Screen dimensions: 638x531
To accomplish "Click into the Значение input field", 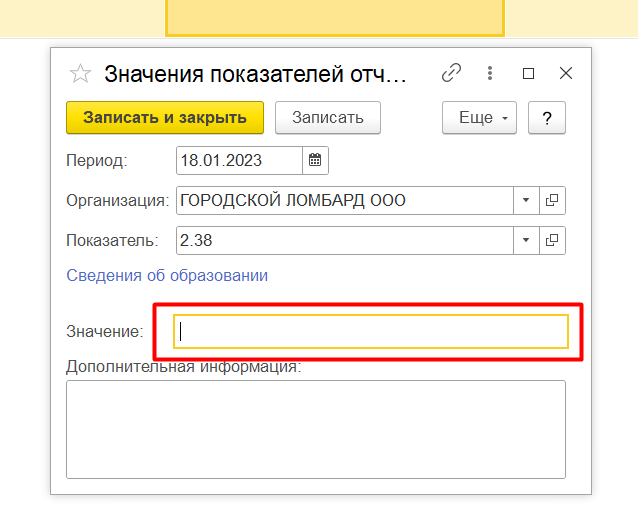I will pos(370,331).
